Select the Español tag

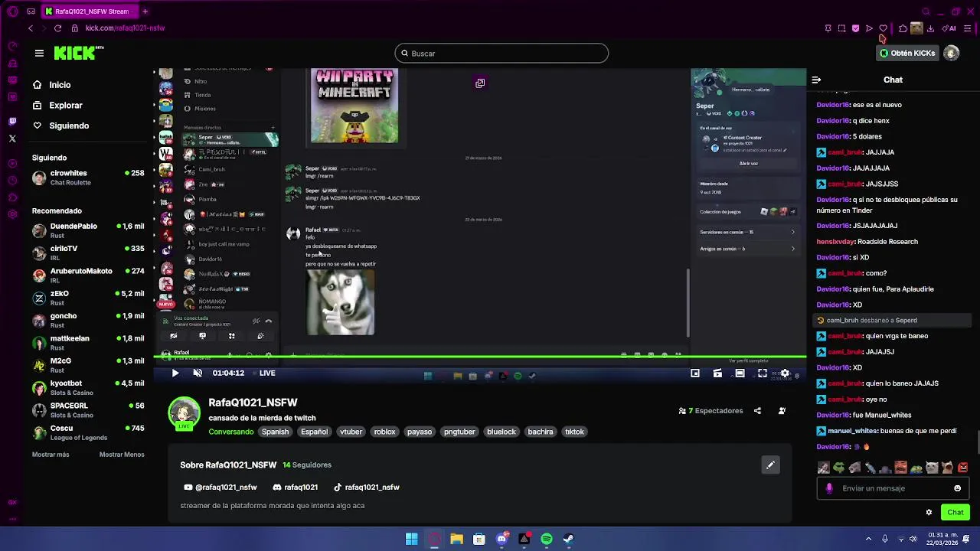coord(314,432)
